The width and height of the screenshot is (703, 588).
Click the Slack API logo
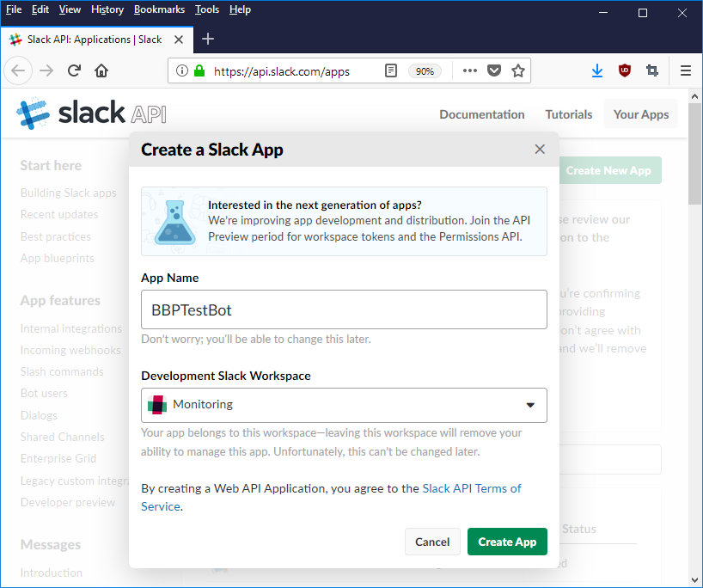click(91, 113)
